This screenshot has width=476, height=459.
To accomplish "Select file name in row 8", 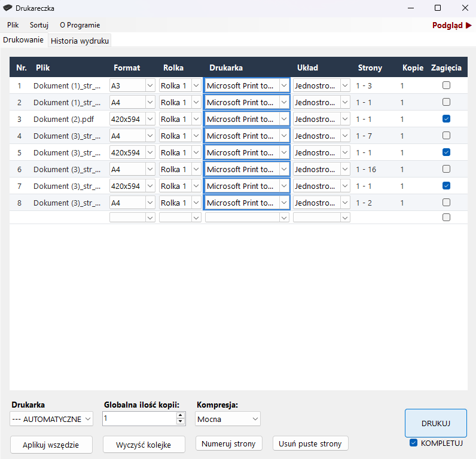I will pyautogui.click(x=67, y=203).
